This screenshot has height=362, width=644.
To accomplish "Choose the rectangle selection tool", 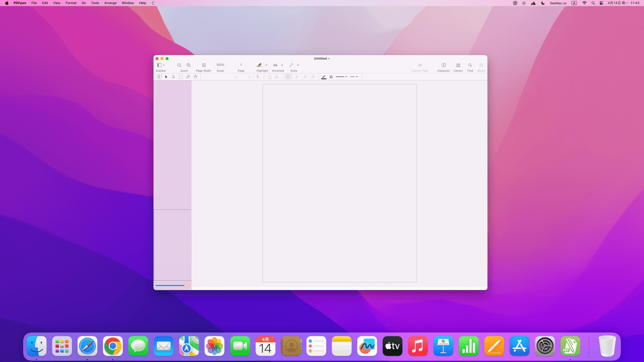I will 181,77.
